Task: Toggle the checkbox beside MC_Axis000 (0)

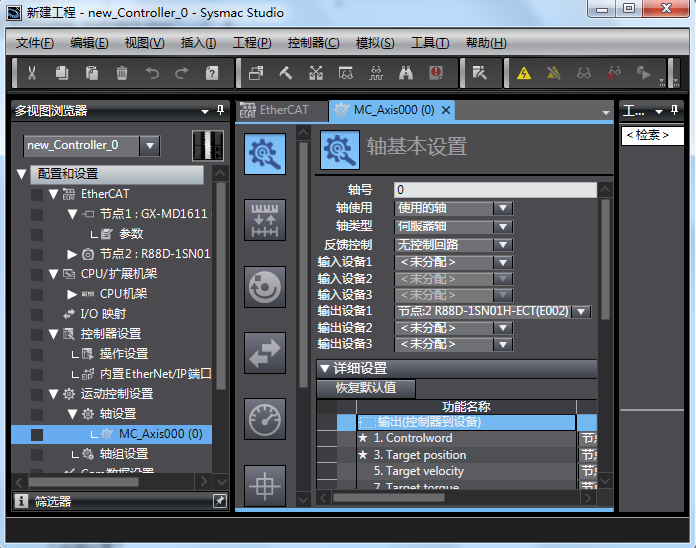Action: point(37,434)
